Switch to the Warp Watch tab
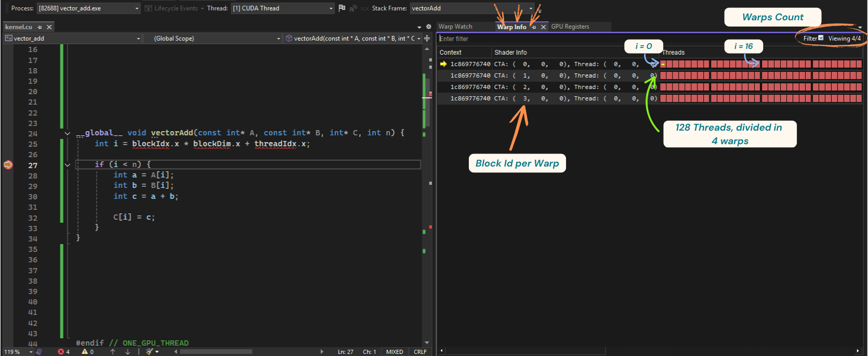 (x=455, y=27)
